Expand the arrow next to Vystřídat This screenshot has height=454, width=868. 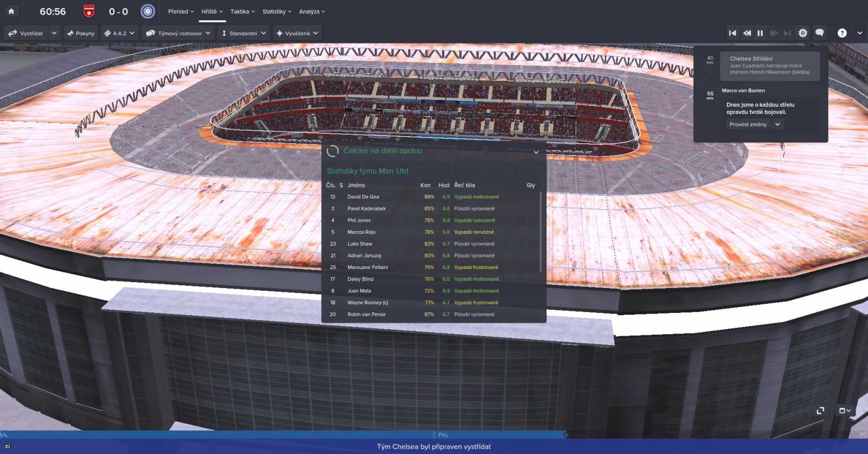54,33
